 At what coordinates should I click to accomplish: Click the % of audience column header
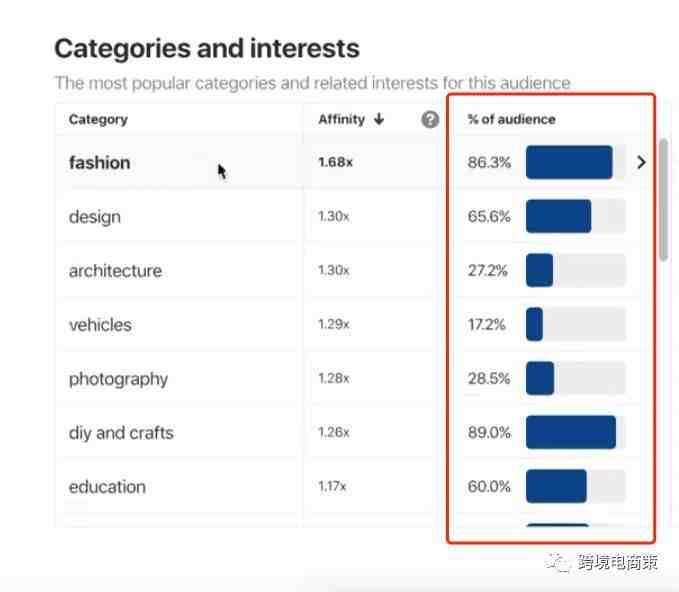511,120
